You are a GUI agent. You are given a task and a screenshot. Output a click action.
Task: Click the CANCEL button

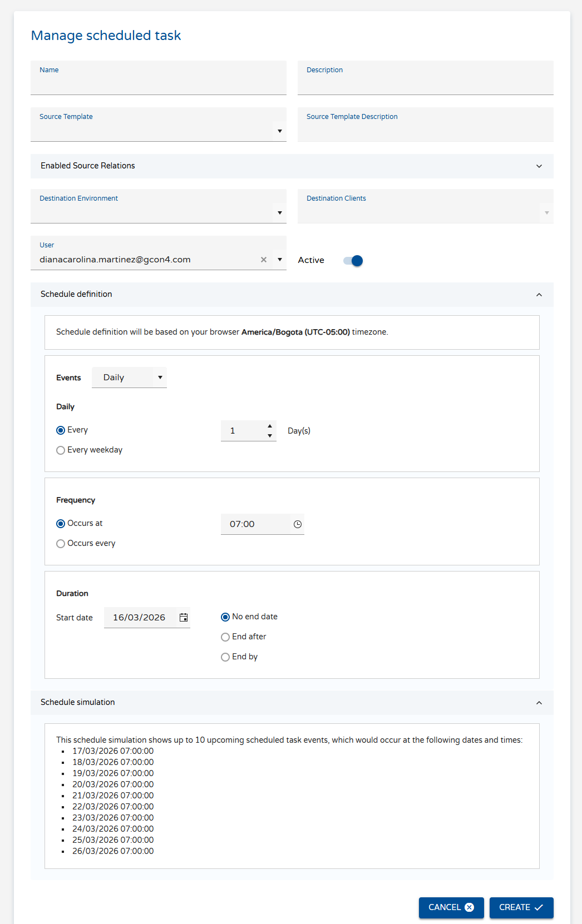(451, 907)
